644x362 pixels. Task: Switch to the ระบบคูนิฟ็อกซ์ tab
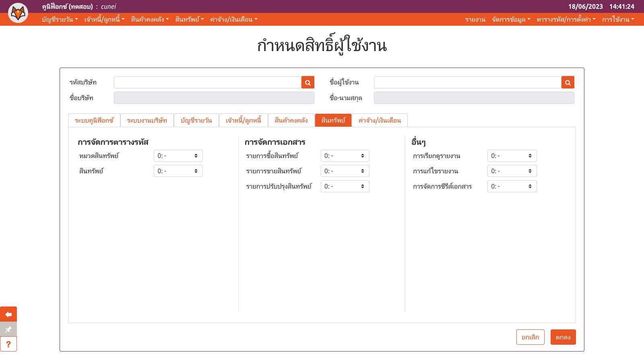click(94, 120)
